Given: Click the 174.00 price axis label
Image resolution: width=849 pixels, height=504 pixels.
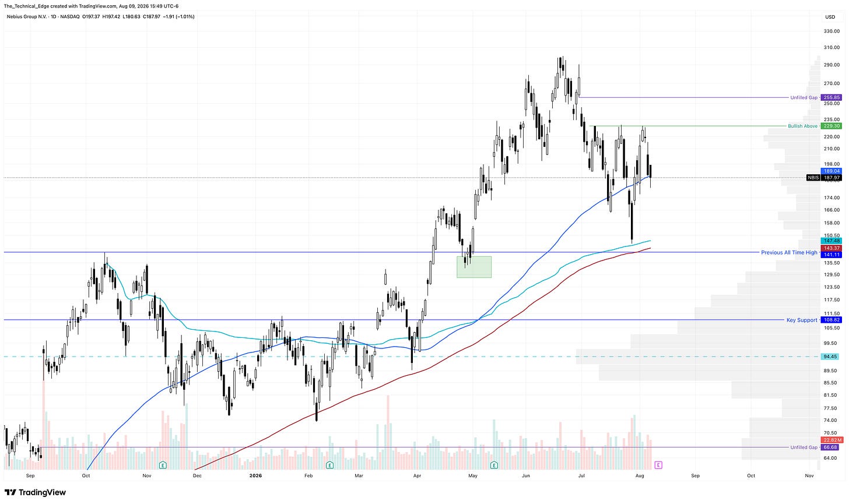Looking at the screenshot, I should 831,198.
